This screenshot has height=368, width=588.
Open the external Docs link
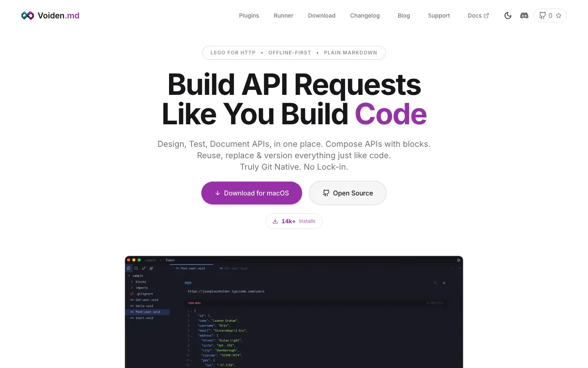click(478, 16)
